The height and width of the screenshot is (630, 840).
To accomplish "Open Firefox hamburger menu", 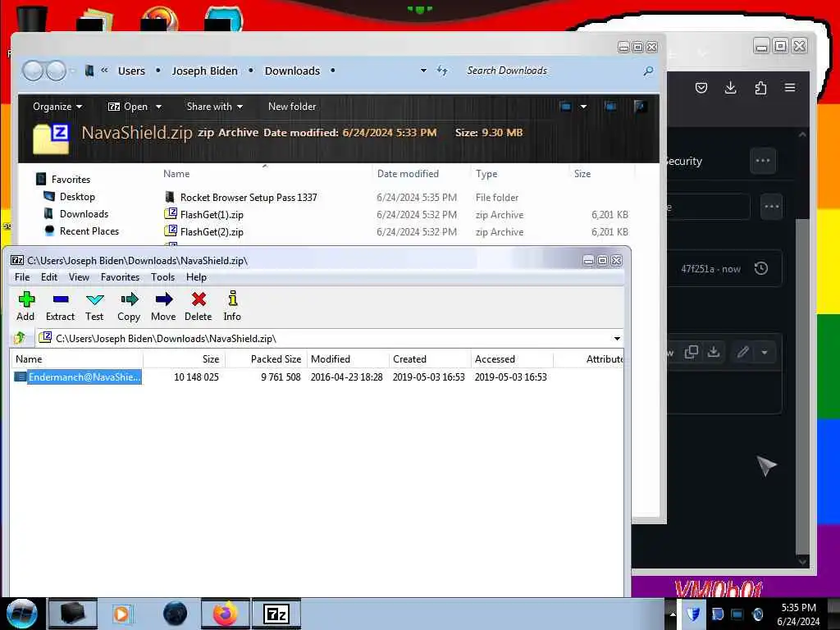I will (x=790, y=88).
